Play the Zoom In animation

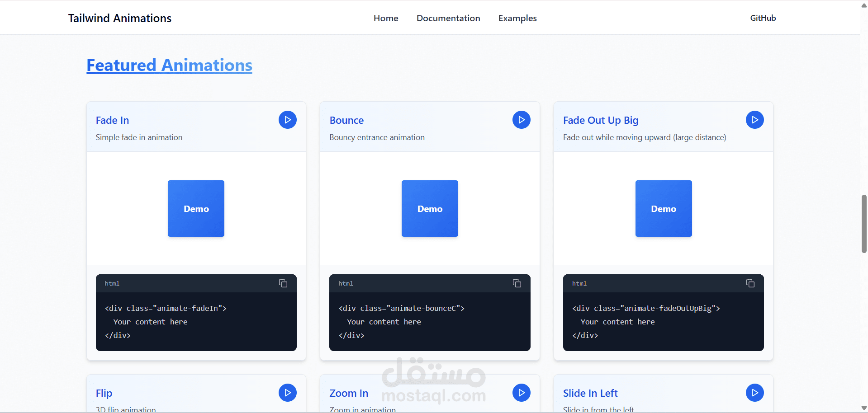(x=521, y=393)
